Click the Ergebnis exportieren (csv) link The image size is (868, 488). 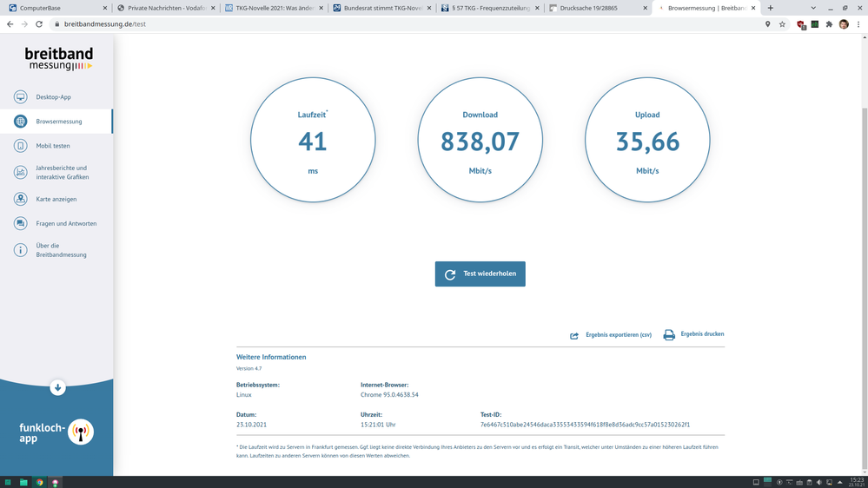pyautogui.click(x=619, y=334)
